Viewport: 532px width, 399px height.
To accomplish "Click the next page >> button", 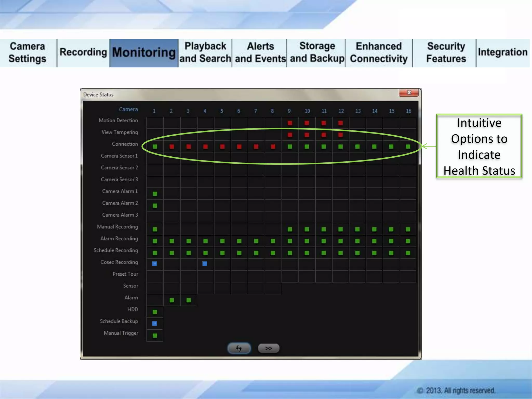I will pos(269,348).
